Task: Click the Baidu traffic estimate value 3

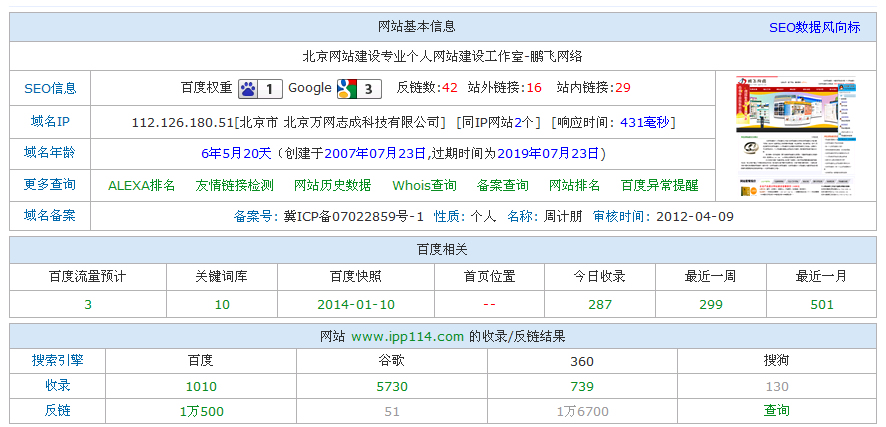Action: coord(88,305)
